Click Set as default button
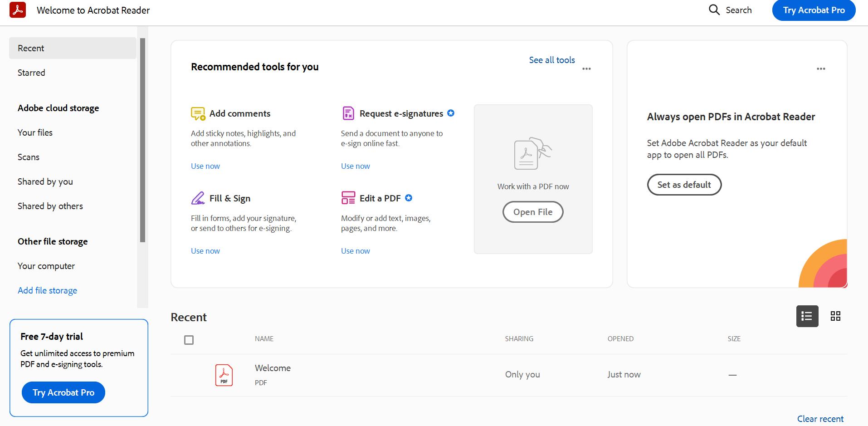This screenshot has height=426, width=868. 684,185
